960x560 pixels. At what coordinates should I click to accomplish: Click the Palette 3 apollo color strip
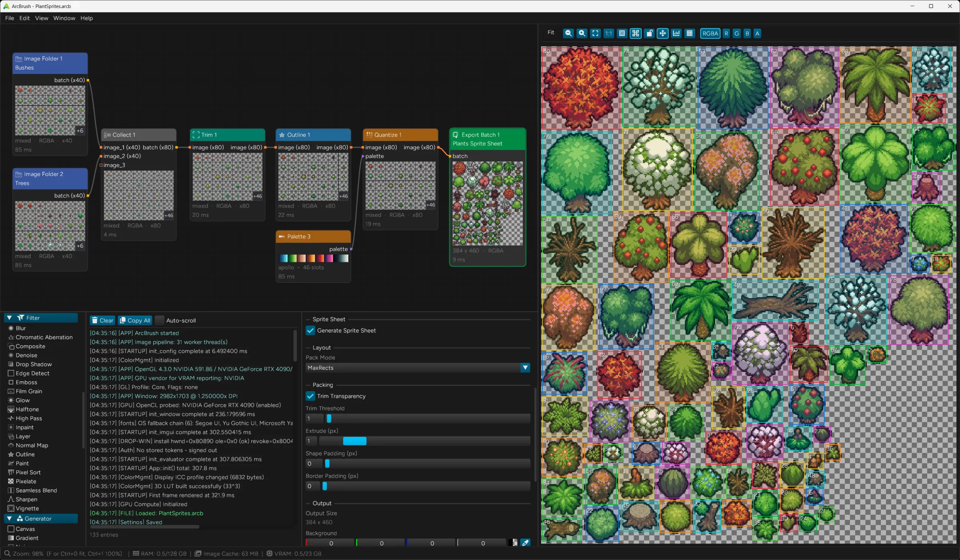pyautogui.click(x=313, y=258)
